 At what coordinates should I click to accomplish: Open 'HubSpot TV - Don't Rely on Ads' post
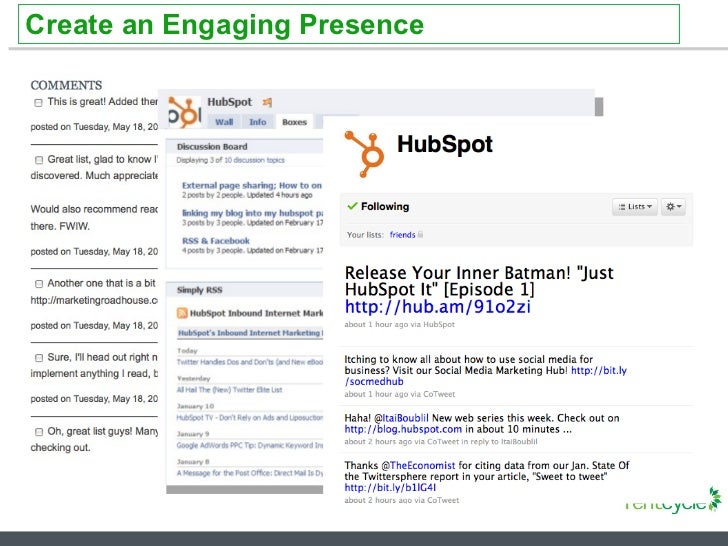(250, 418)
